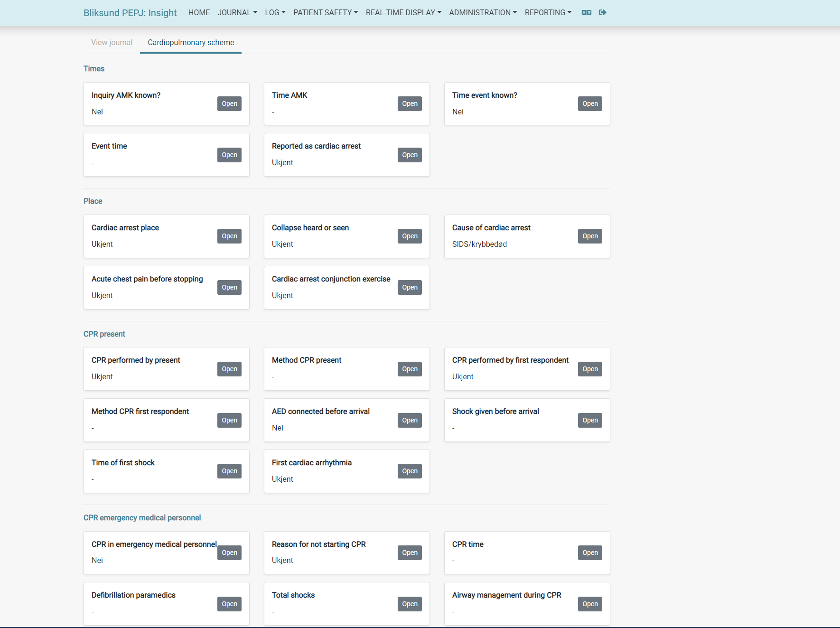The height and width of the screenshot is (628, 840).
Task: Open the Time AMK field
Action: (410, 103)
